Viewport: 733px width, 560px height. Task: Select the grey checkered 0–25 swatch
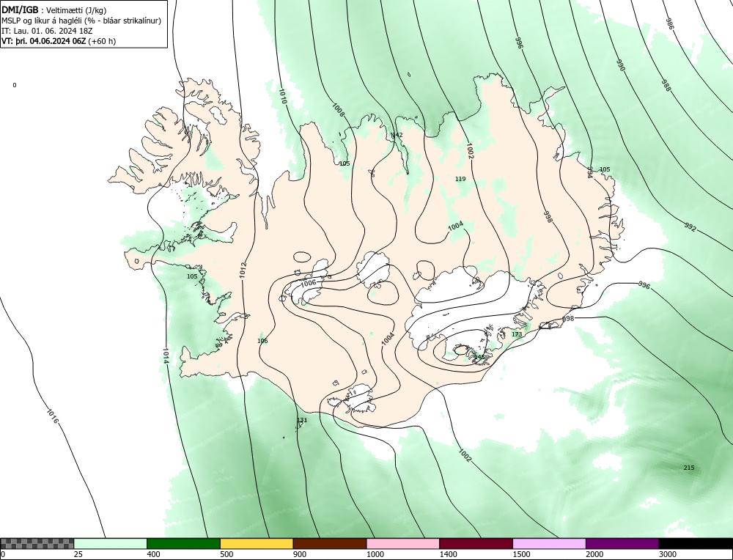coord(37,544)
